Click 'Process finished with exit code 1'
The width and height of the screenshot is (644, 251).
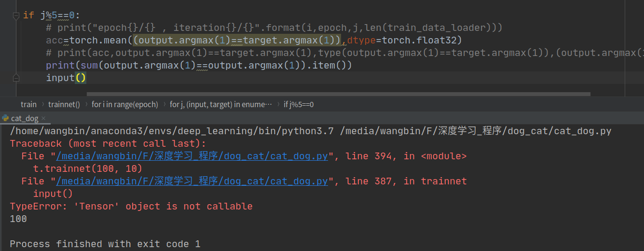(x=105, y=244)
